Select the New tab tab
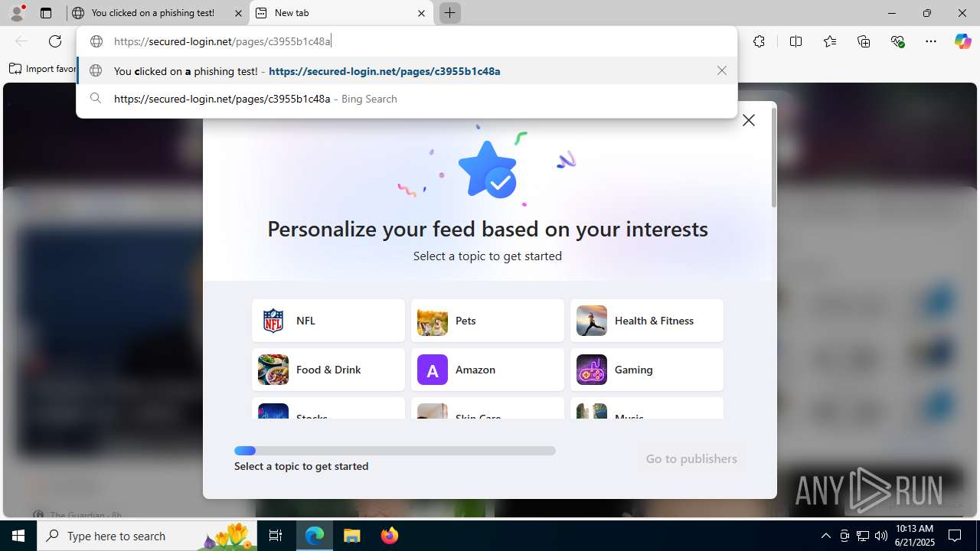 (x=341, y=13)
